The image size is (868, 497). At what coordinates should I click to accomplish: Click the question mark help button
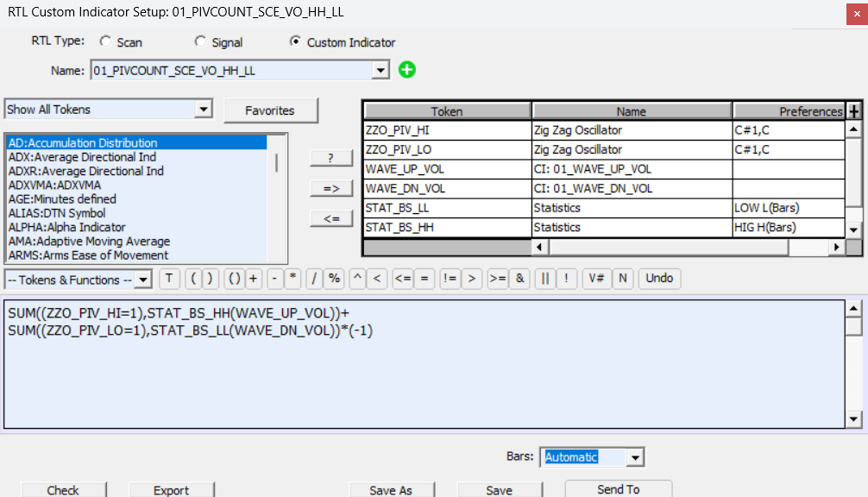(330, 158)
